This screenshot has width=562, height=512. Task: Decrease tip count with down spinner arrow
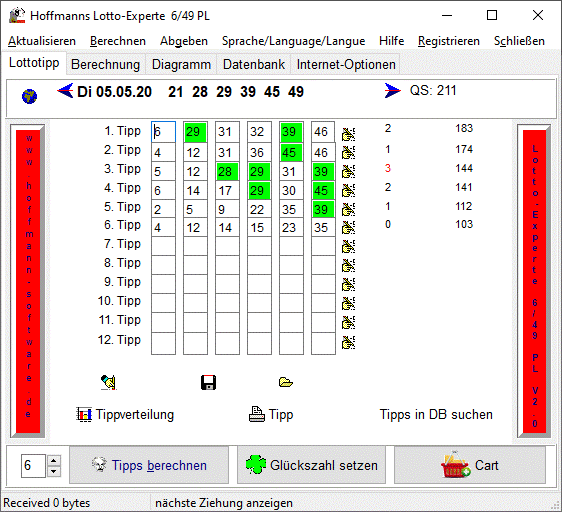(54, 471)
